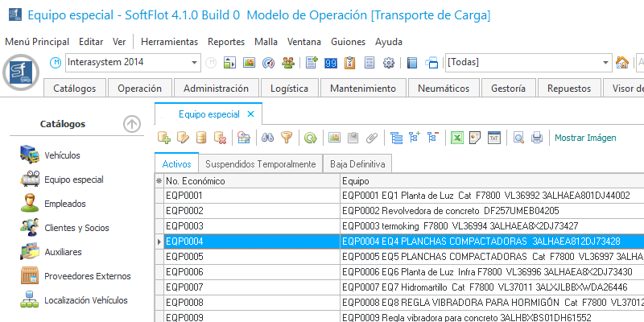Image resolution: width=644 pixels, height=322 pixels.
Task: Click the delete record icon
Action: (x=219, y=138)
